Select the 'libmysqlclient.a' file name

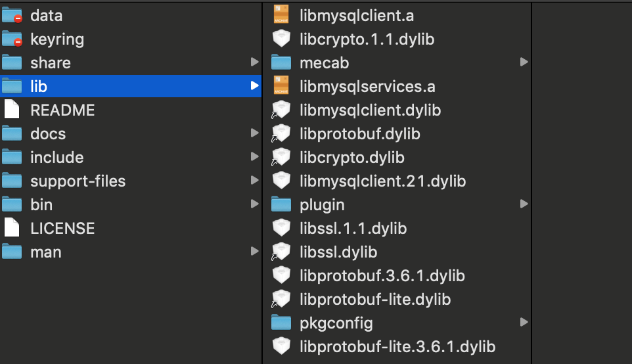(357, 16)
